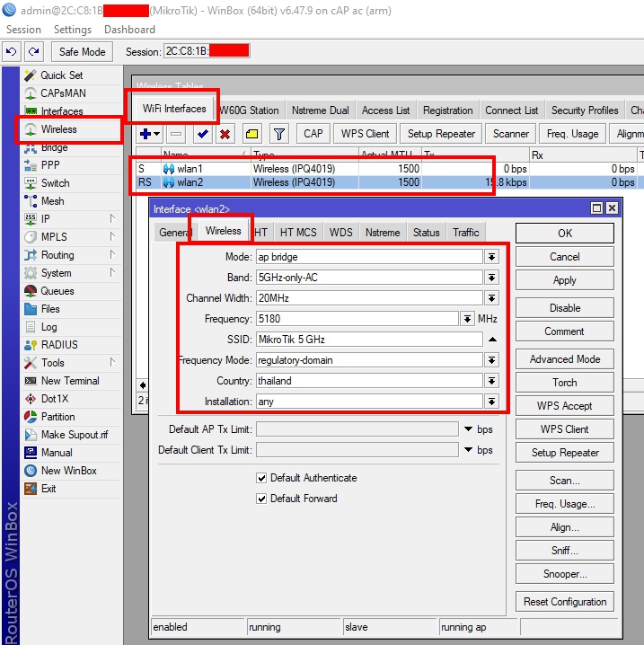The height and width of the screenshot is (645, 644).
Task: Open CAPsMAN from the sidebar
Action: point(62,93)
